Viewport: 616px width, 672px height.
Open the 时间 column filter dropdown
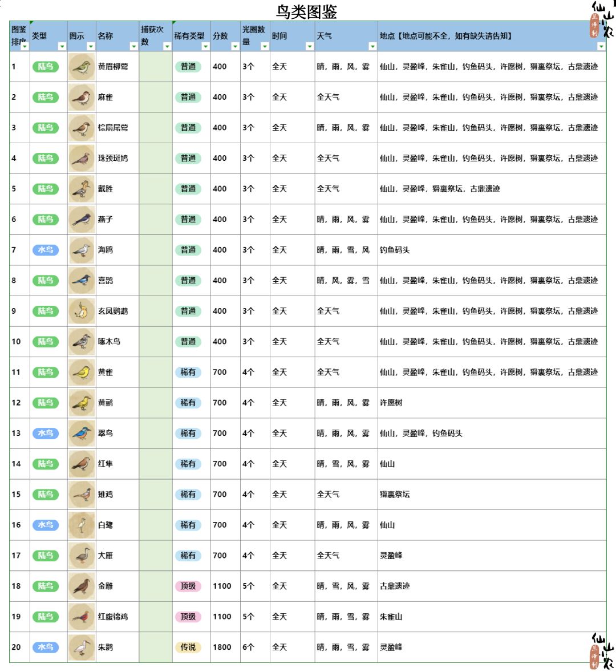coord(310,46)
